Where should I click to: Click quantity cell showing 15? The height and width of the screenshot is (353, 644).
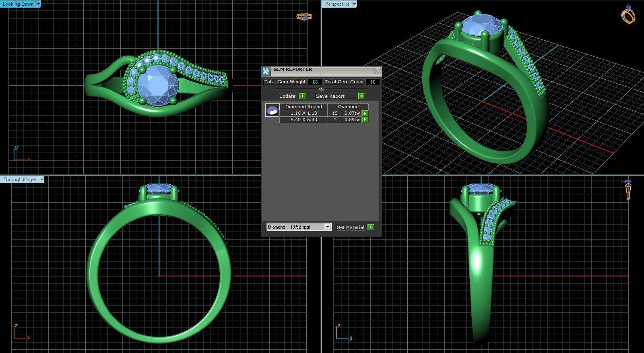pyautogui.click(x=334, y=113)
